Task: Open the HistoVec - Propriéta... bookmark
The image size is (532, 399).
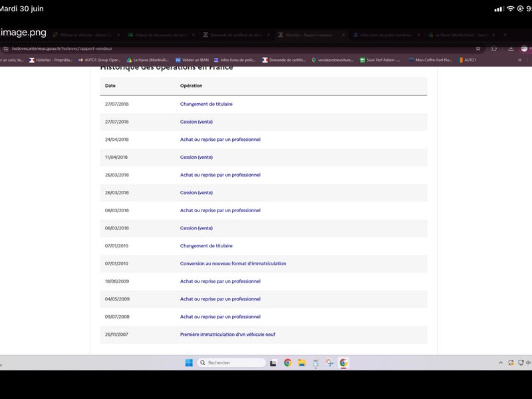Action: [51, 60]
